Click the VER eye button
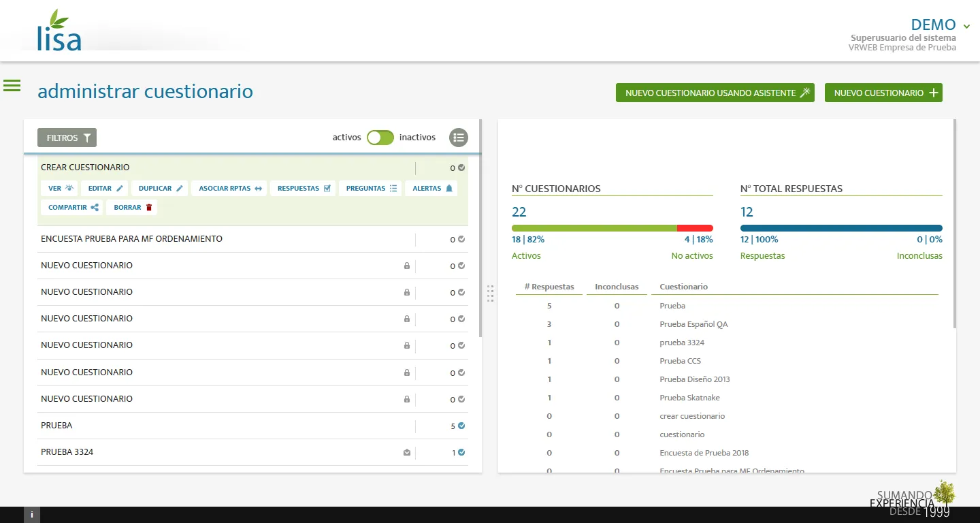Screen dimensions: 980x523 (x=61, y=189)
